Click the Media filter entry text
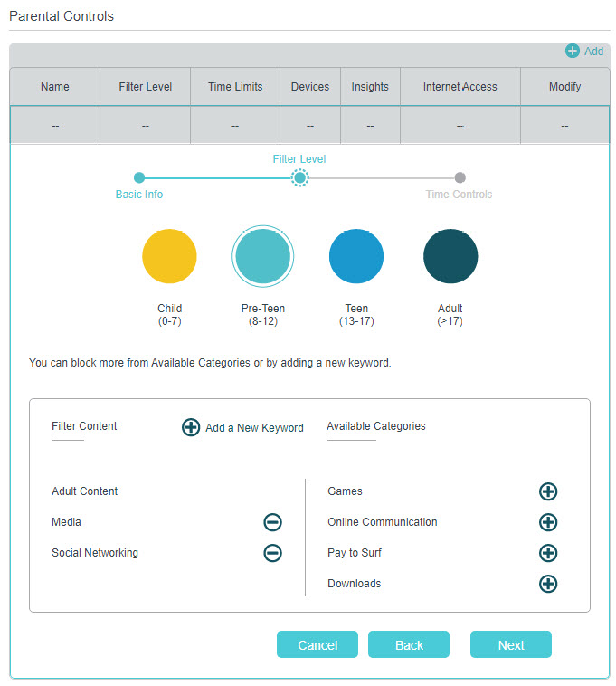 (66, 522)
